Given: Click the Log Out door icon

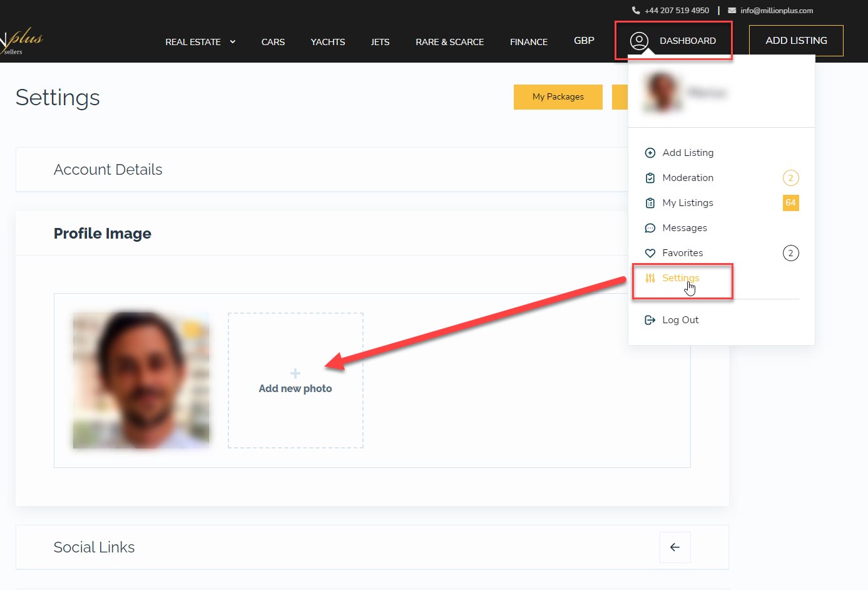Looking at the screenshot, I should point(650,320).
